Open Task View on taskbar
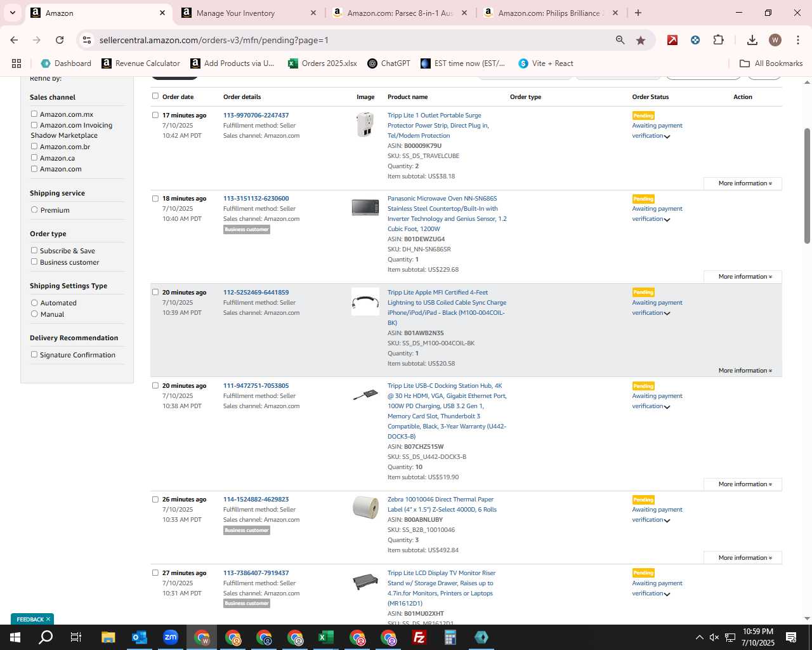This screenshot has height=650, width=812. 76,637
